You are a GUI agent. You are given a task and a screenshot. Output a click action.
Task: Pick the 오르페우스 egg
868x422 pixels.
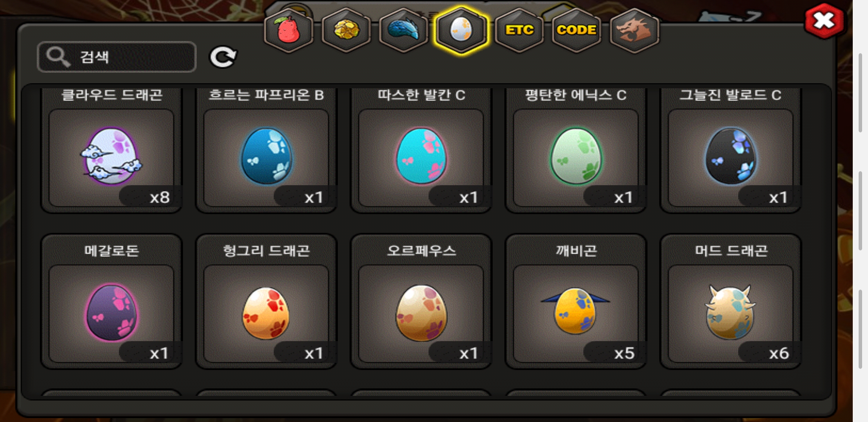tap(421, 302)
